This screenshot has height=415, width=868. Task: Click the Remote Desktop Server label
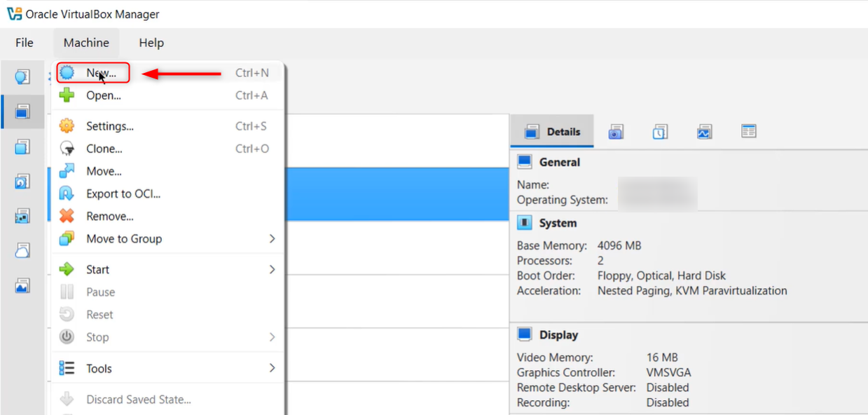[577, 388]
